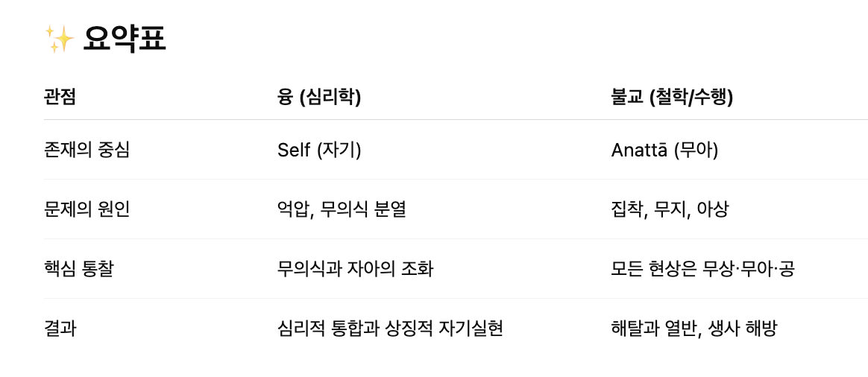868x377 pixels.
Task: Click the 존재의 중심 row label
Action: [87, 150]
